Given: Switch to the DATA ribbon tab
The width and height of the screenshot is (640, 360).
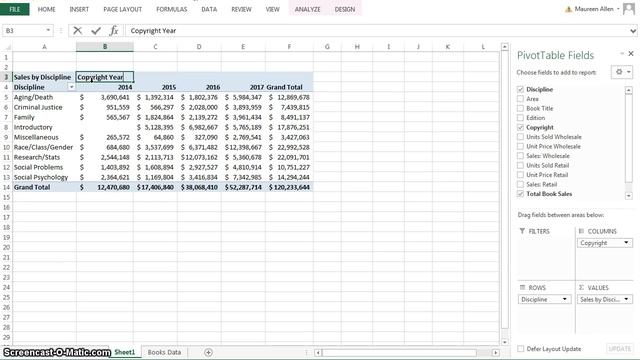Looking at the screenshot, I should pyautogui.click(x=209, y=9).
